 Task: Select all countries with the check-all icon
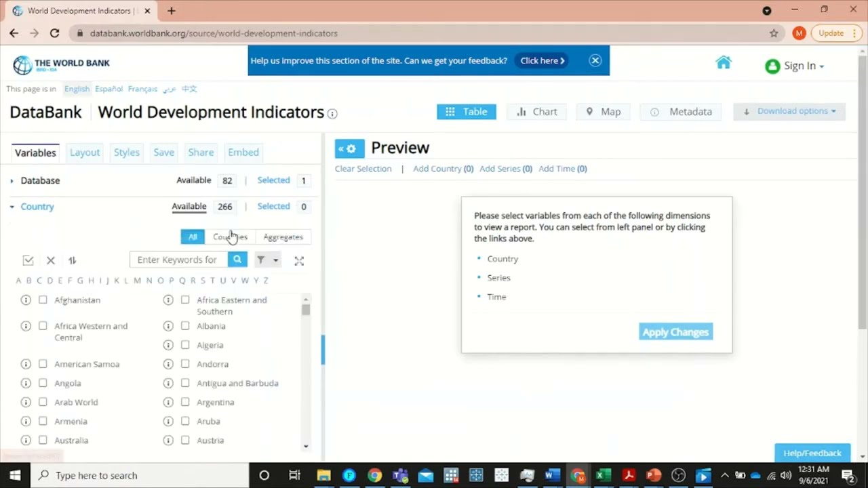click(x=28, y=260)
